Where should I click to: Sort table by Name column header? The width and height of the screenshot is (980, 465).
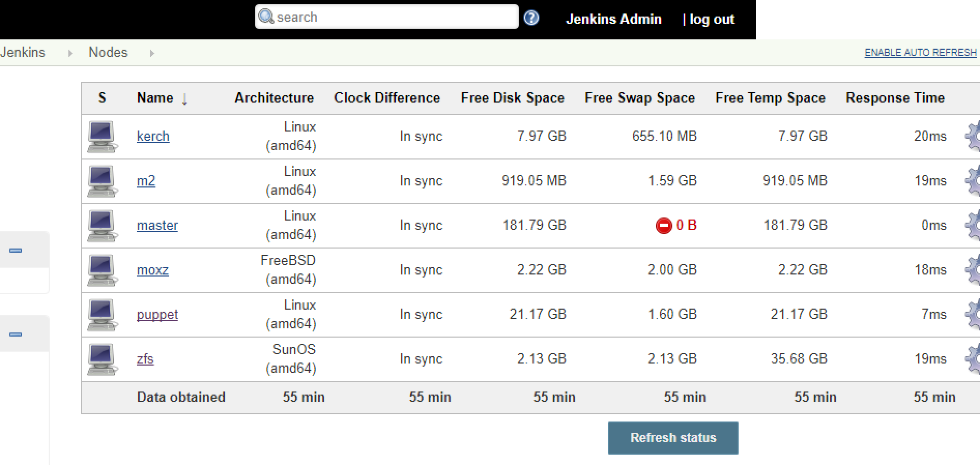[155, 98]
